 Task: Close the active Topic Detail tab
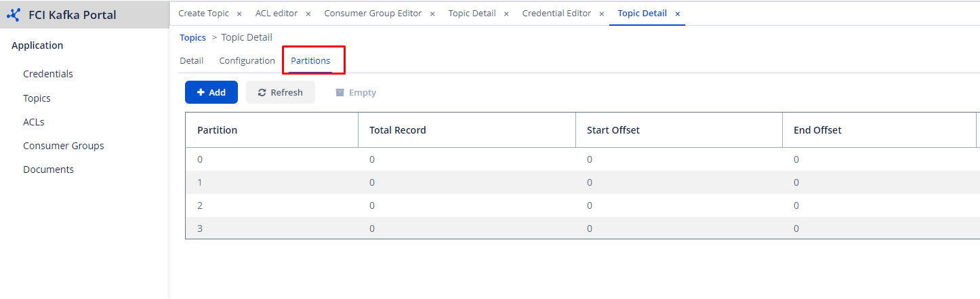[678, 14]
